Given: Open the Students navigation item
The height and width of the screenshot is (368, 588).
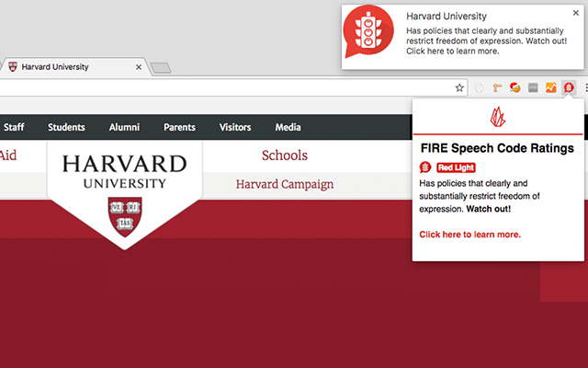Looking at the screenshot, I should pyautogui.click(x=66, y=127).
